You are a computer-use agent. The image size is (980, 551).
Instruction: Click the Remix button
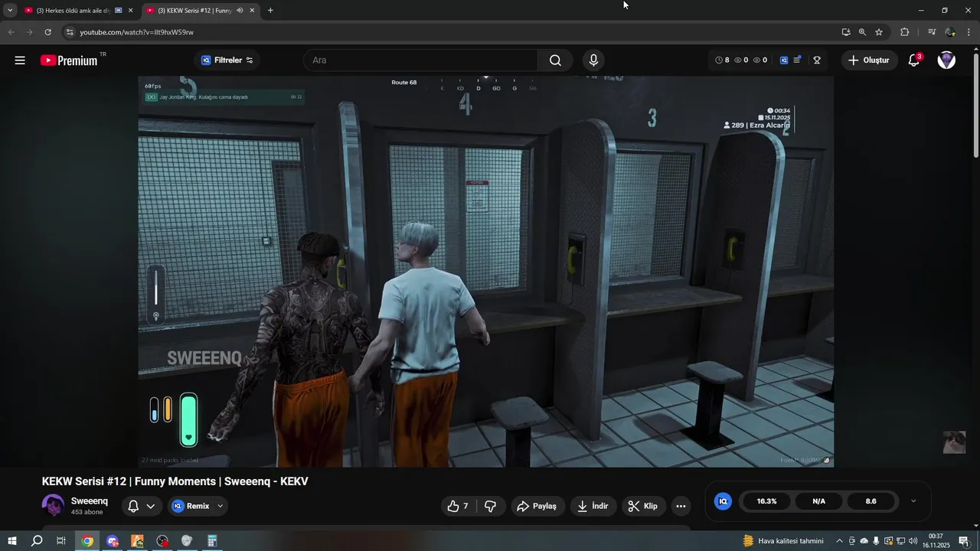[x=191, y=506]
